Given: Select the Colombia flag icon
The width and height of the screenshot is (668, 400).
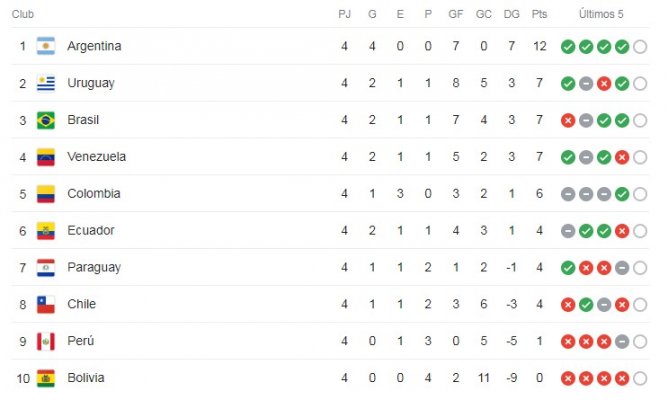Looking at the screenshot, I should [x=46, y=194].
